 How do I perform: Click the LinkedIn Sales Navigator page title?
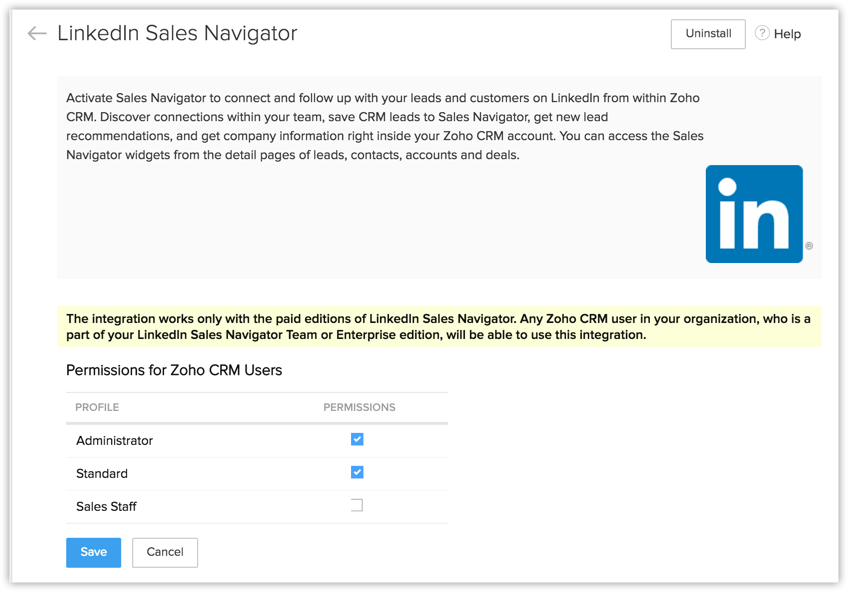pyautogui.click(x=177, y=33)
